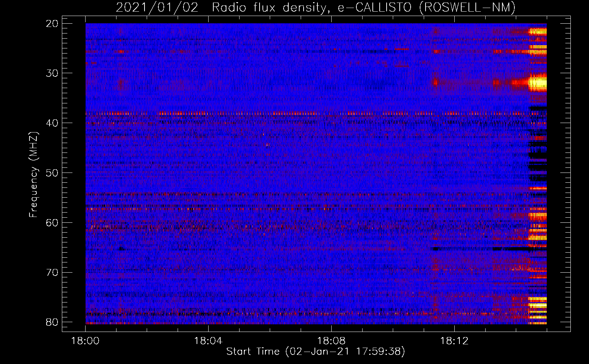Click the 50 frequency tick label
This screenshot has height=364, width=589.
pos(52,173)
